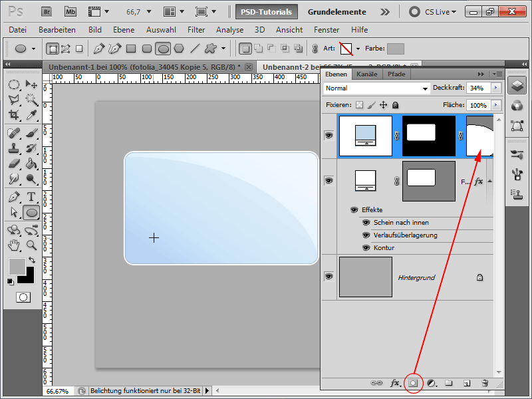The width and height of the screenshot is (532, 399).
Task: Activate the Eyedropper tool
Action: pyautogui.click(x=31, y=115)
